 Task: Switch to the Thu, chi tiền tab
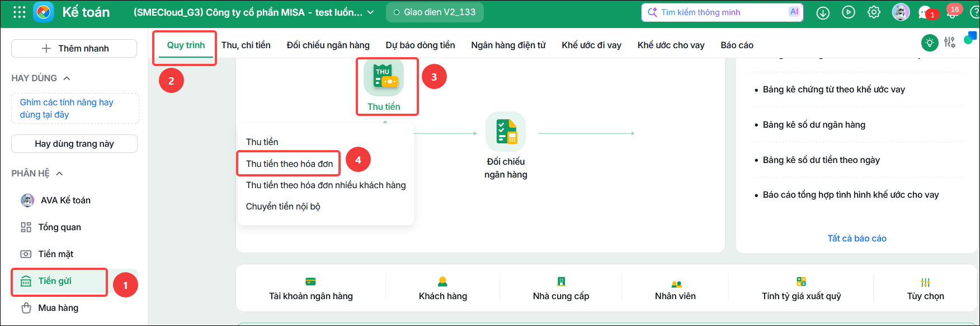click(246, 45)
